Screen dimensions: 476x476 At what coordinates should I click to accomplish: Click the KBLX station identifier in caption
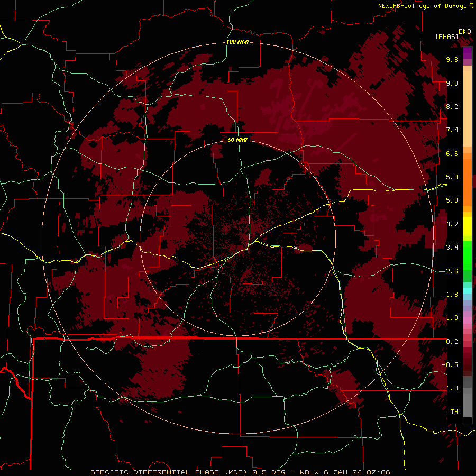pos(309,472)
